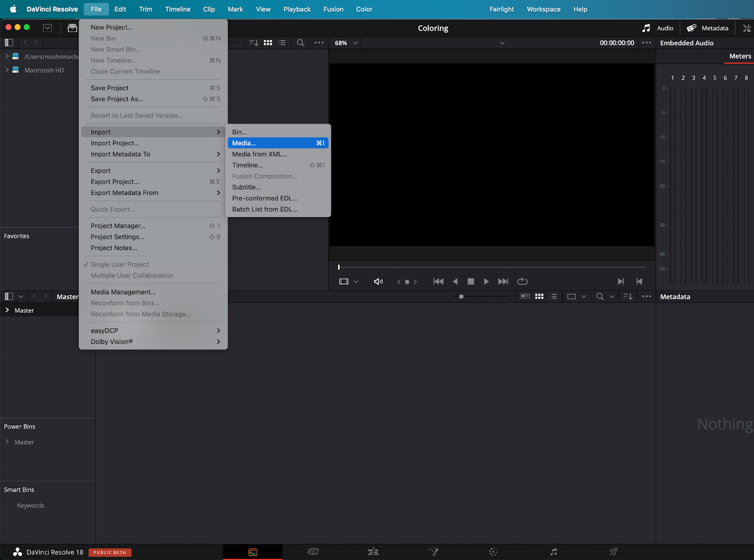The width and height of the screenshot is (754, 560).
Task: Open Project Settings from File menu
Action: [153, 237]
